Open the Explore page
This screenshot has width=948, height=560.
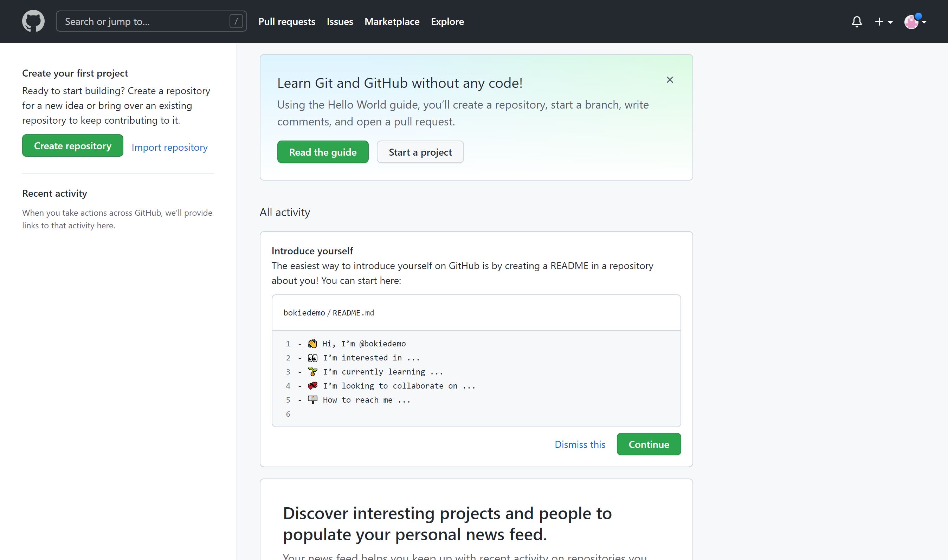point(447,21)
